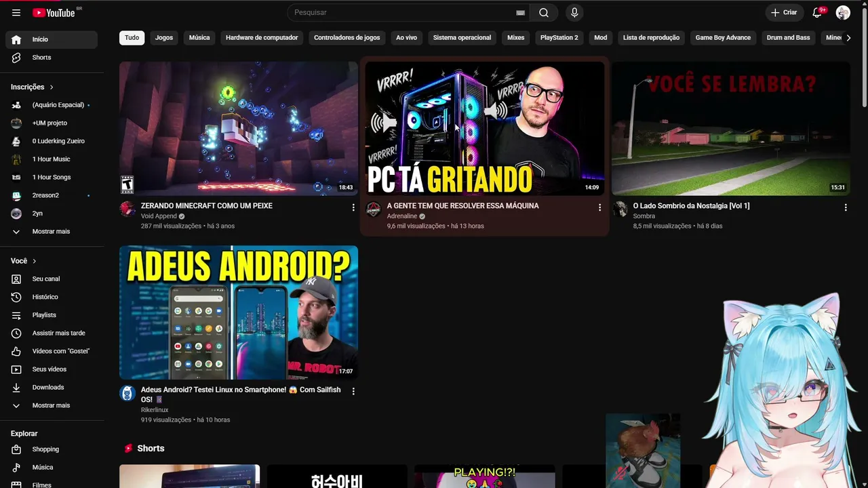This screenshot has height=488, width=868.
Task: Open Inscrições section header
Action: pos(33,87)
